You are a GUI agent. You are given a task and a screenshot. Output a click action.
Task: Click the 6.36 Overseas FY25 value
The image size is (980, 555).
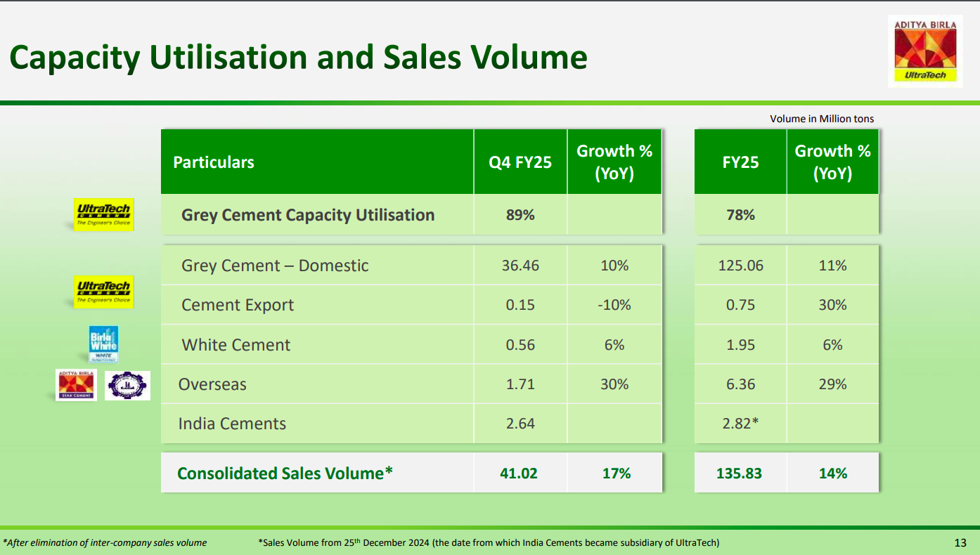(x=740, y=384)
